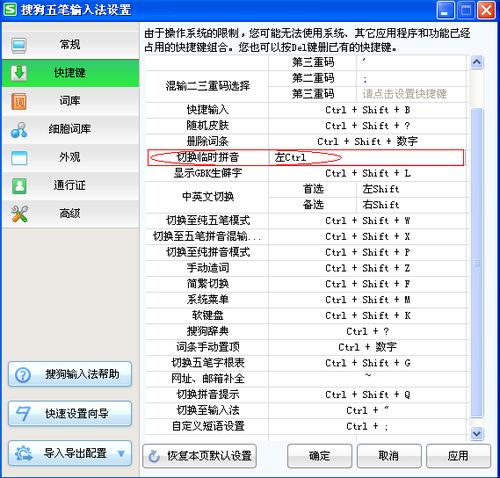This screenshot has height=478, width=500.
Task: Click the 网址、邮箱补全 shortcut cell
Action: (367, 379)
